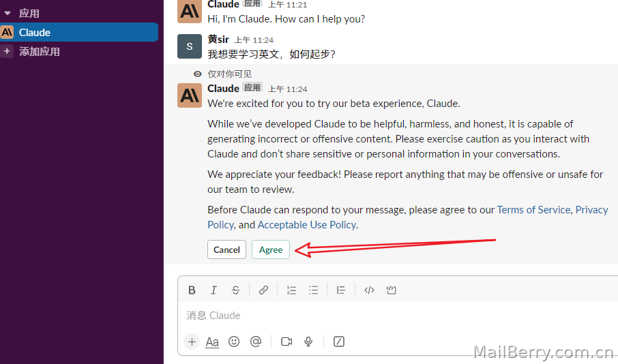Click Claude avatar on the 11:21 greeting
This screenshot has width=618, height=364.
point(190,12)
